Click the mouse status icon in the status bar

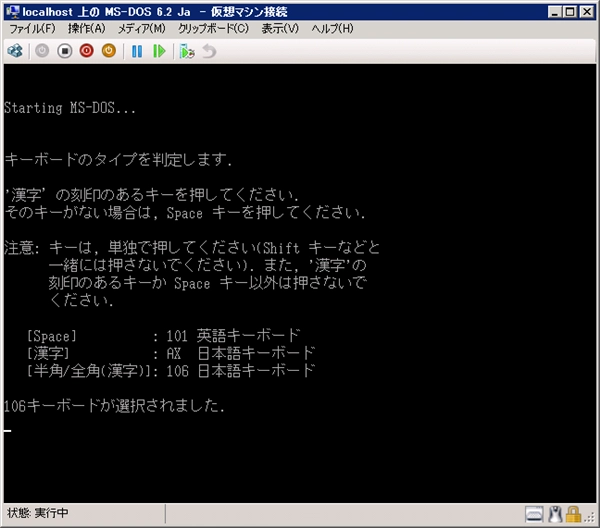pos(555,514)
